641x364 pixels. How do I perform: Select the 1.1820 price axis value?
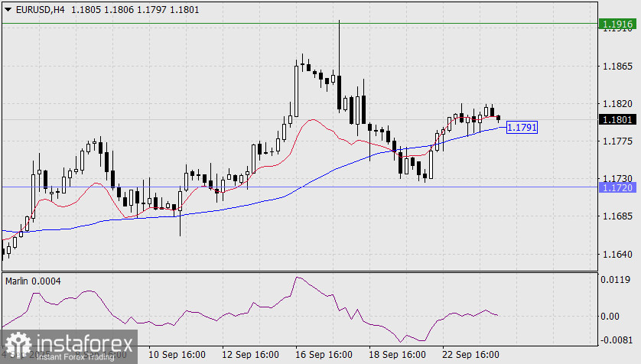click(617, 104)
